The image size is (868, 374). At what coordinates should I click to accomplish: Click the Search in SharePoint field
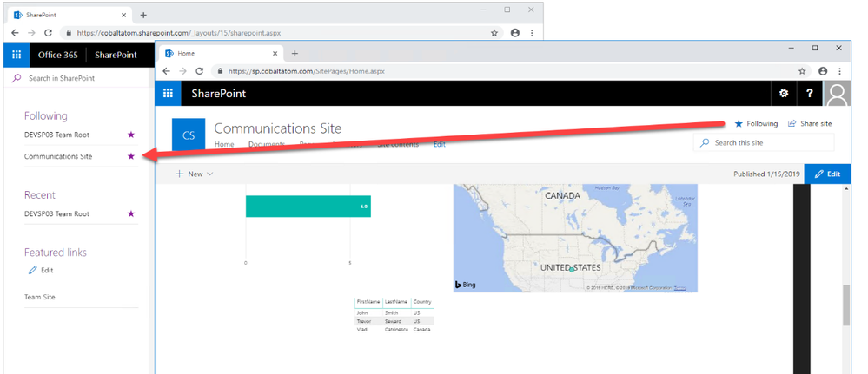(77, 79)
